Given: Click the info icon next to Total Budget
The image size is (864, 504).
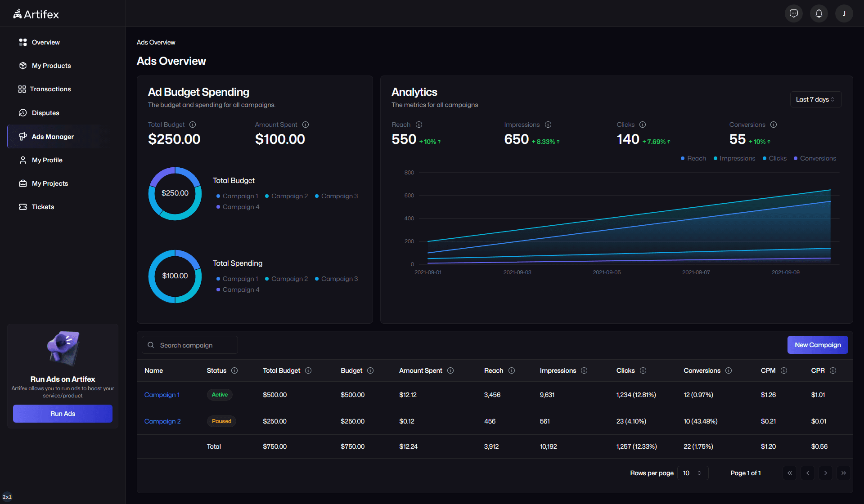Looking at the screenshot, I should (193, 125).
